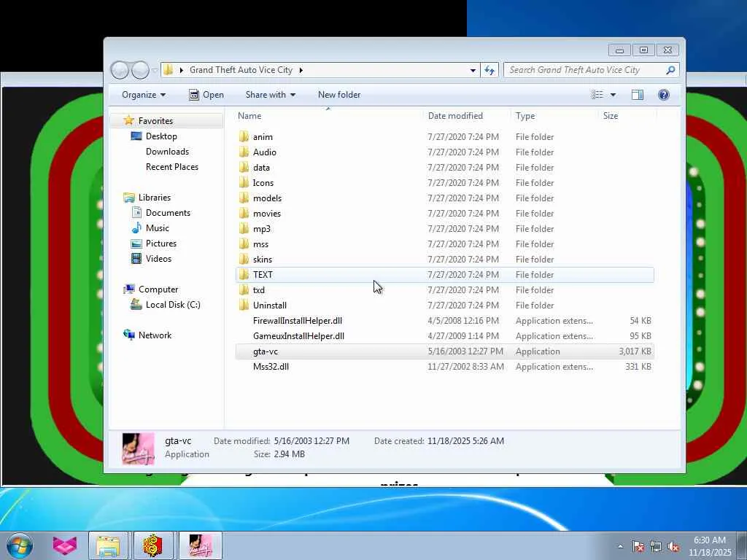Select the Icons folder icon
This screenshot has height=560, width=747.
[x=244, y=183]
